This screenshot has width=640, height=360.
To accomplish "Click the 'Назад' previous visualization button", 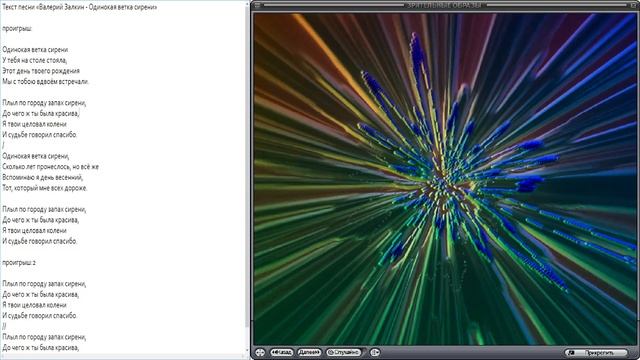I will (x=282, y=352).
